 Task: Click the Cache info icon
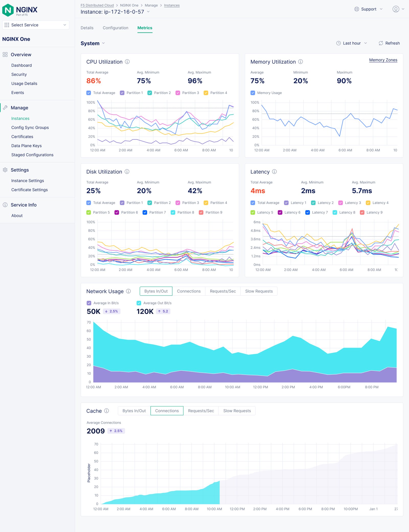coord(107,411)
